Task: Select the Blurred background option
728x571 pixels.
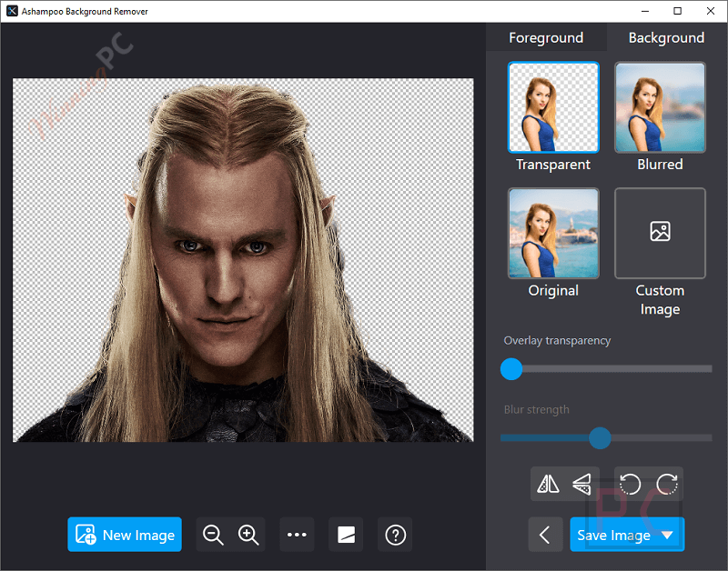Action: click(660, 106)
